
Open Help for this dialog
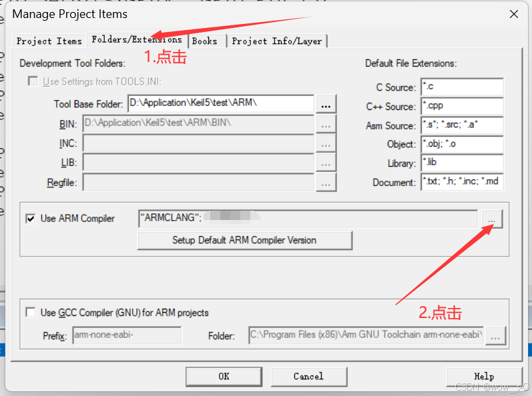click(484, 377)
